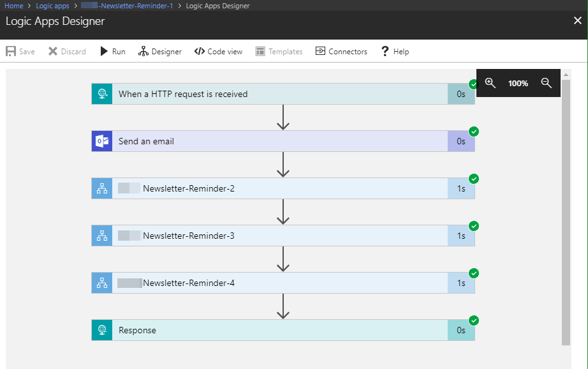Click the 100% zoom level control
Screen dimensions: 588x369
tap(518, 83)
